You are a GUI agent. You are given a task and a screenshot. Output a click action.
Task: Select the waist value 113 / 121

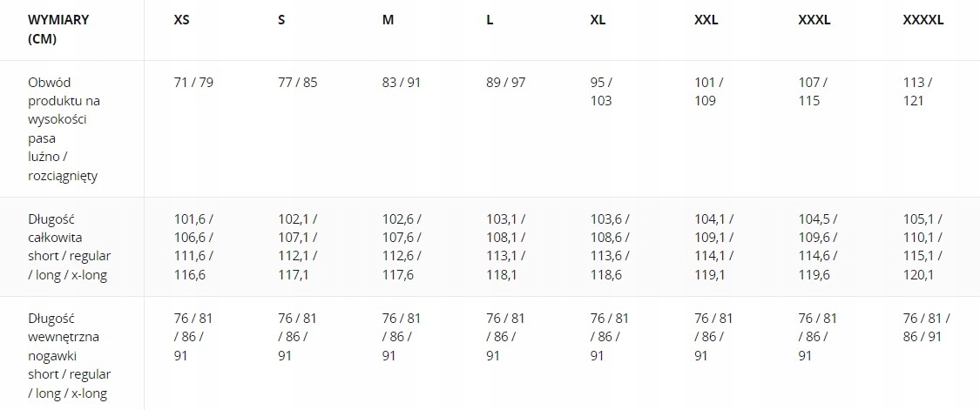click(917, 91)
